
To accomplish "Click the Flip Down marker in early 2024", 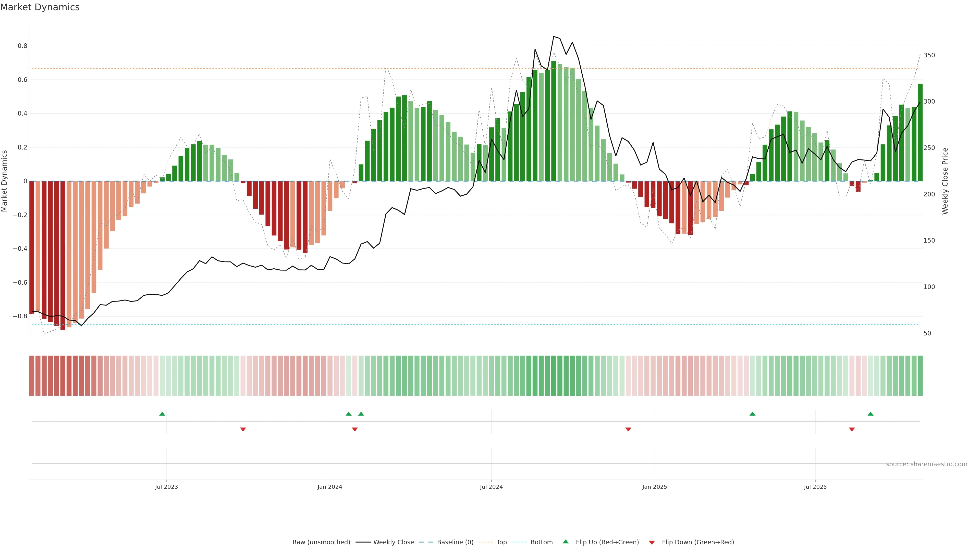I will pos(355,429).
